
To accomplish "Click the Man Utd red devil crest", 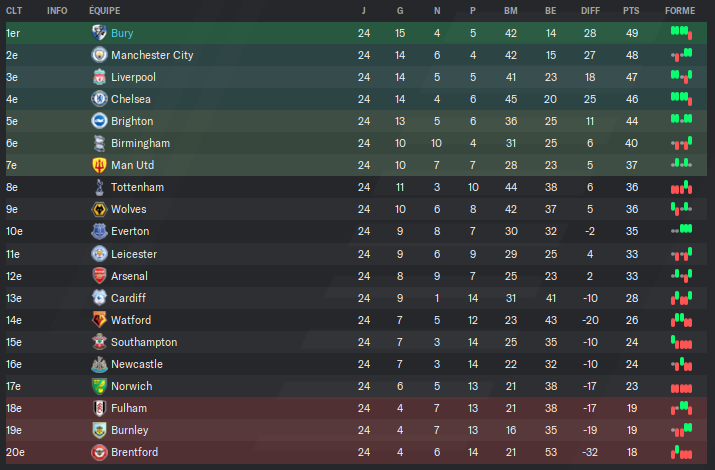I will 99,165.
